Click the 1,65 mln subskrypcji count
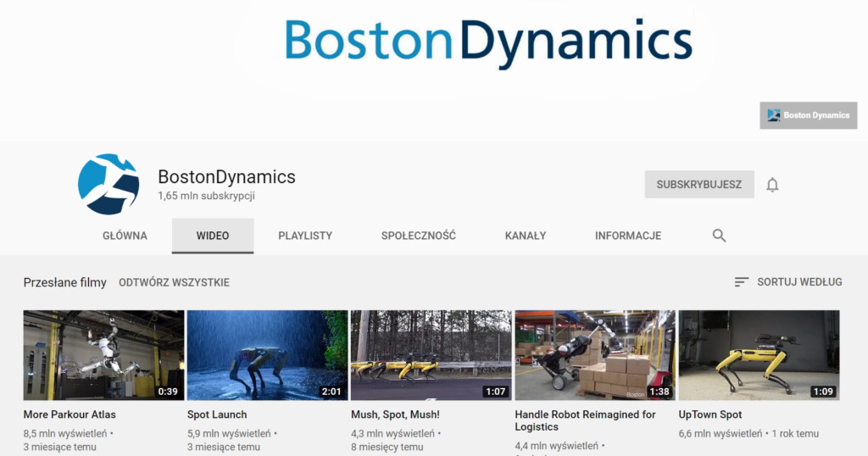The width and height of the screenshot is (868, 456). (207, 196)
